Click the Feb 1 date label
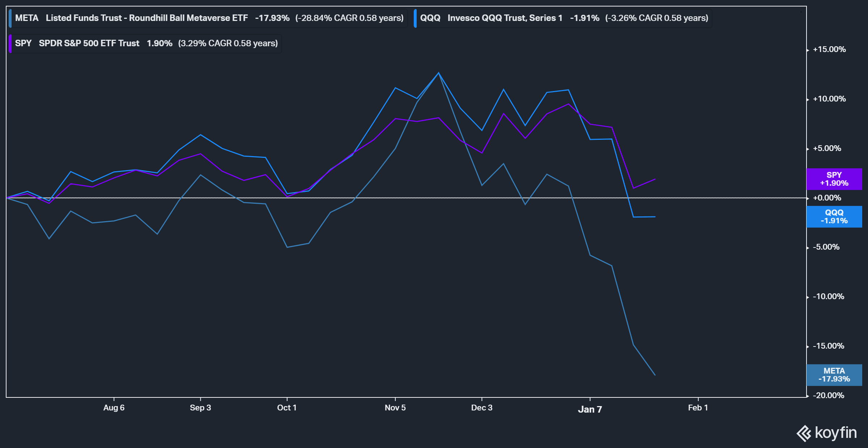This screenshot has width=868, height=448. click(698, 408)
